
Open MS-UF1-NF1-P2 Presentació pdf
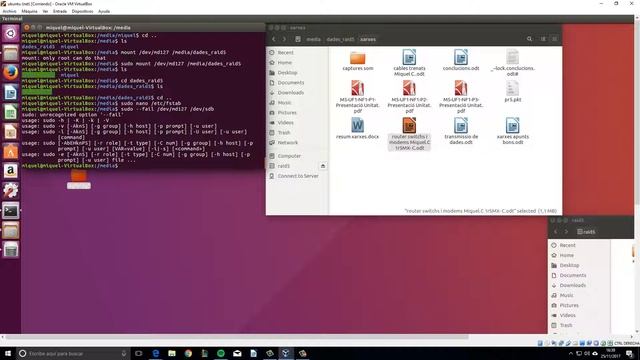point(409,97)
